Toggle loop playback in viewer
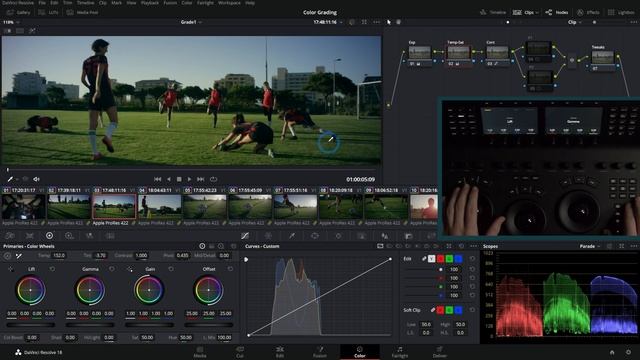Viewport: 640px width, 360px height. (x=213, y=179)
